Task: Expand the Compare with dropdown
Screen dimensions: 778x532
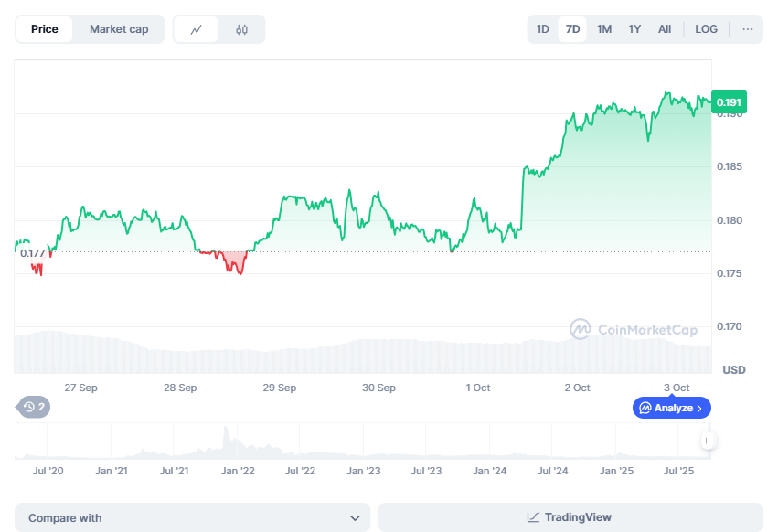Action: pos(192,517)
